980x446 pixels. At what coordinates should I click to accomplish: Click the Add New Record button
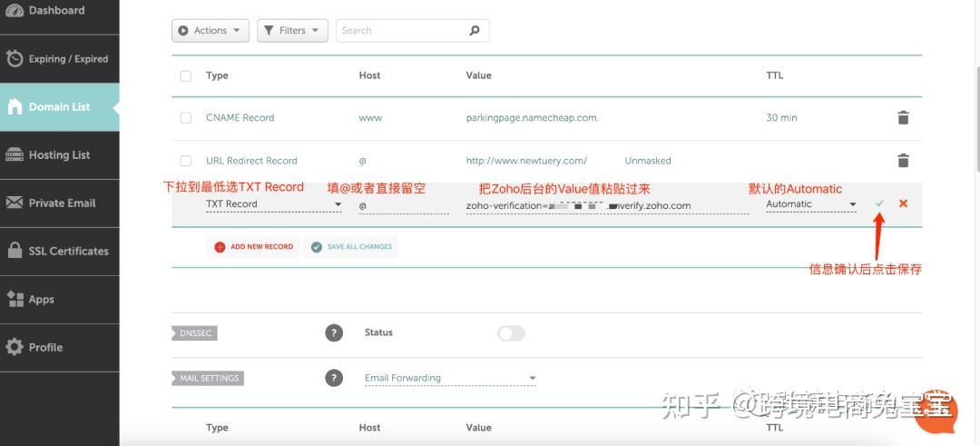point(253,247)
